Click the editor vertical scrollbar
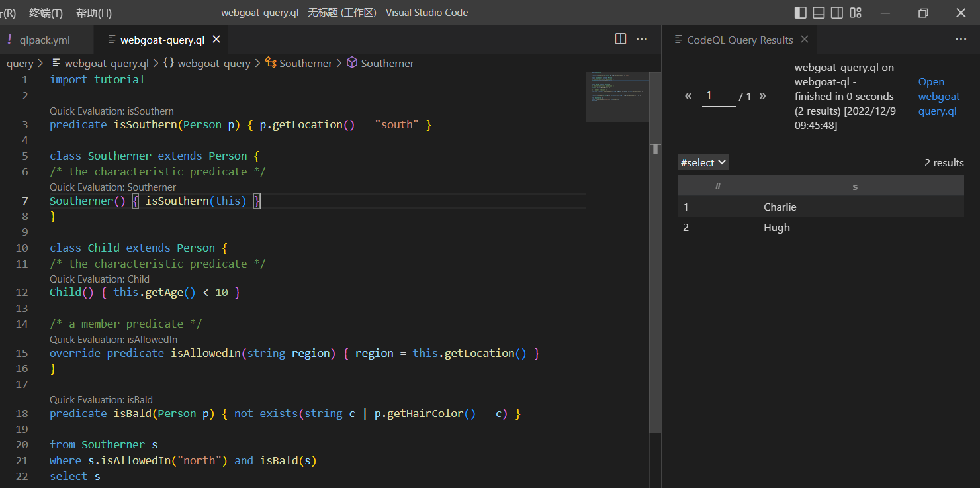Viewport: 980px width, 488px height. click(655, 252)
